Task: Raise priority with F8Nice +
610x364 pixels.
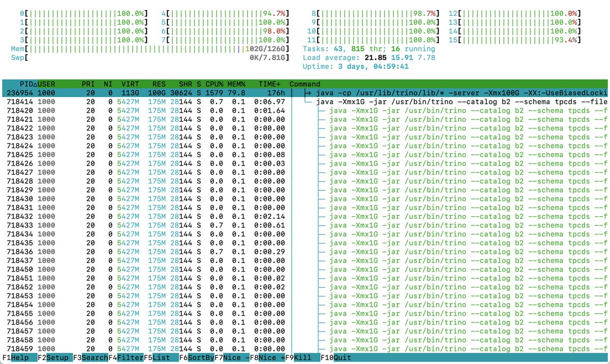Action: [x=269, y=357]
